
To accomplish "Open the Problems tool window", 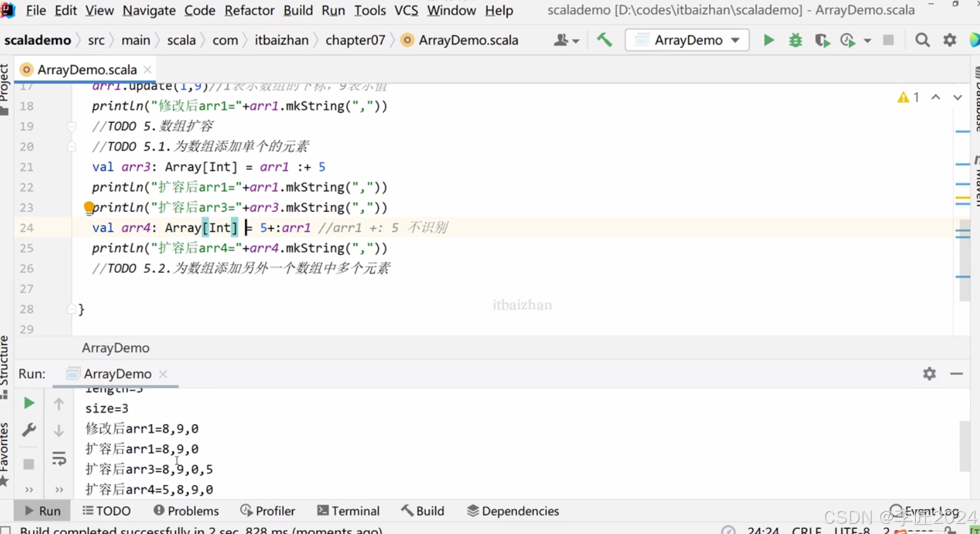I will pos(186,511).
